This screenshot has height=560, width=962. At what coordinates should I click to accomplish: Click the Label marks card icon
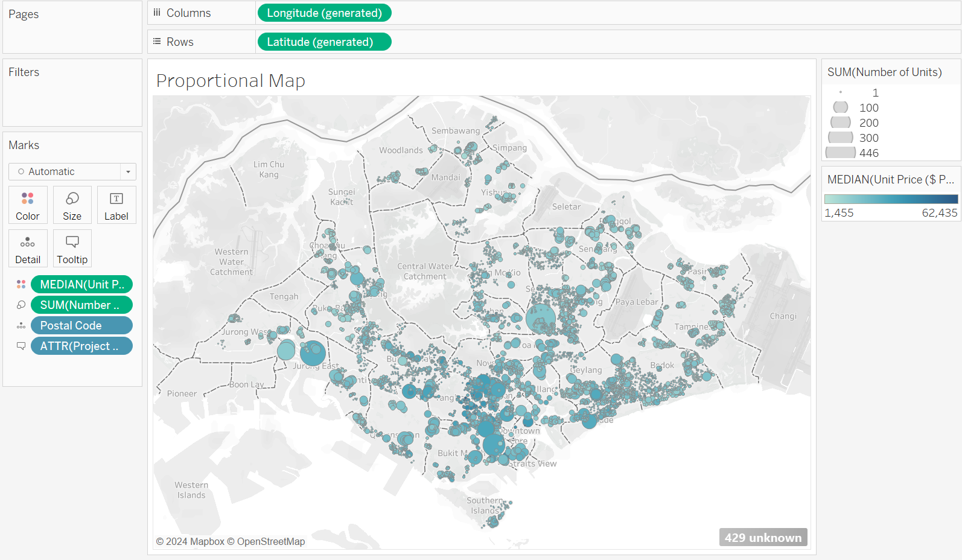116,205
